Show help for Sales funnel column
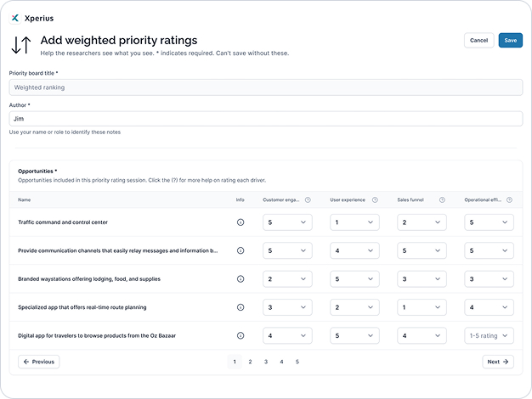This screenshot has width=532, height=399. pyautogui.click(x=442, y=200)
